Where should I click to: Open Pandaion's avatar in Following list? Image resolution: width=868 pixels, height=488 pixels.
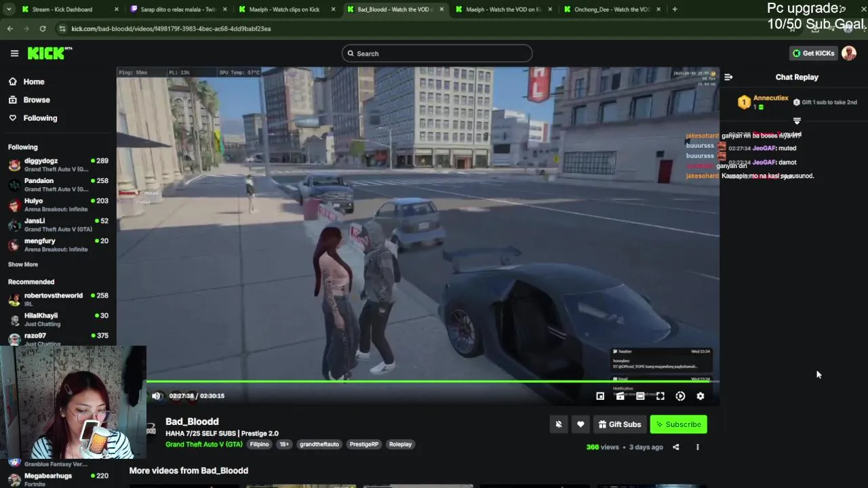click(x=14, y=185)
